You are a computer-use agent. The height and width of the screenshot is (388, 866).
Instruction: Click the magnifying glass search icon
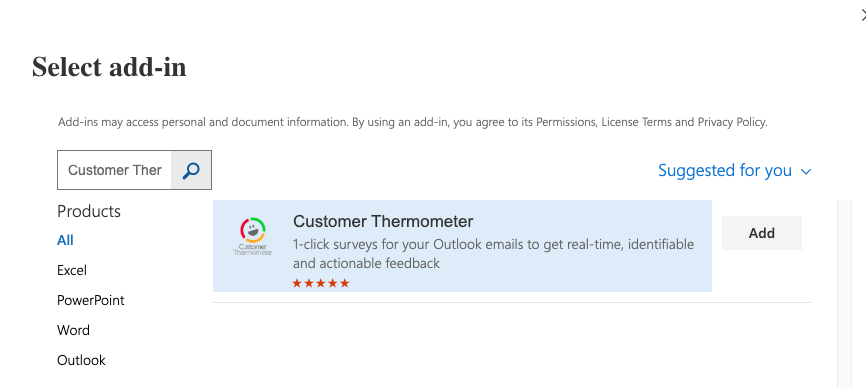(x=191, y=170)
